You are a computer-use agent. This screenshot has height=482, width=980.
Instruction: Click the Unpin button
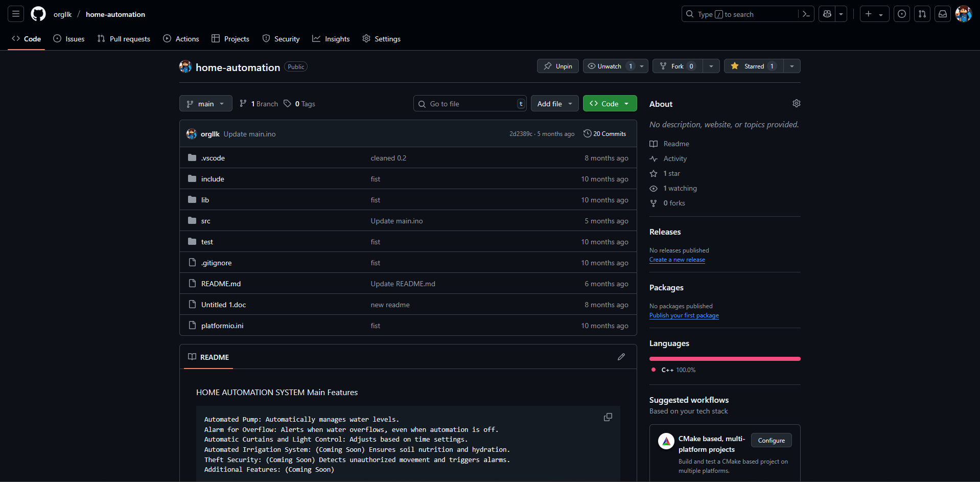(558, 66)
